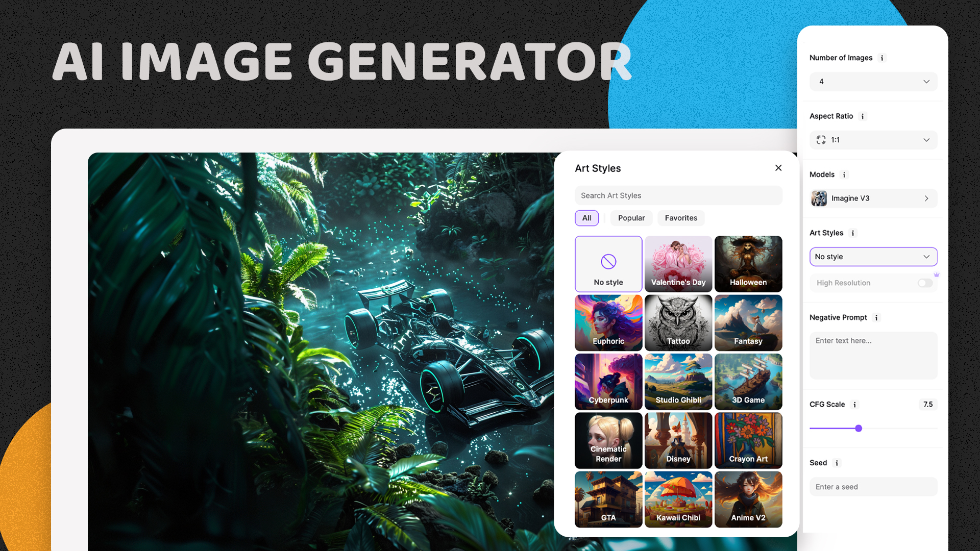Select the Cinematic Render art style icon

pos(608,440)
